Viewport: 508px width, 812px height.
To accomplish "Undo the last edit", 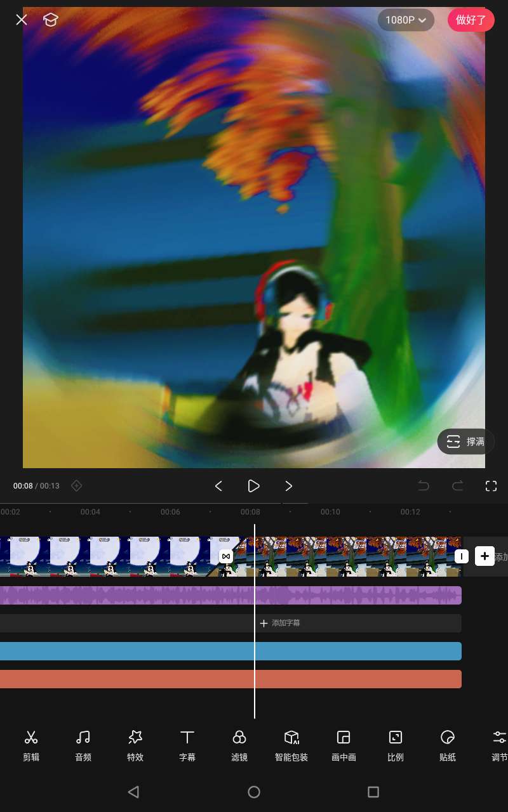I will (x=424, y=486).
